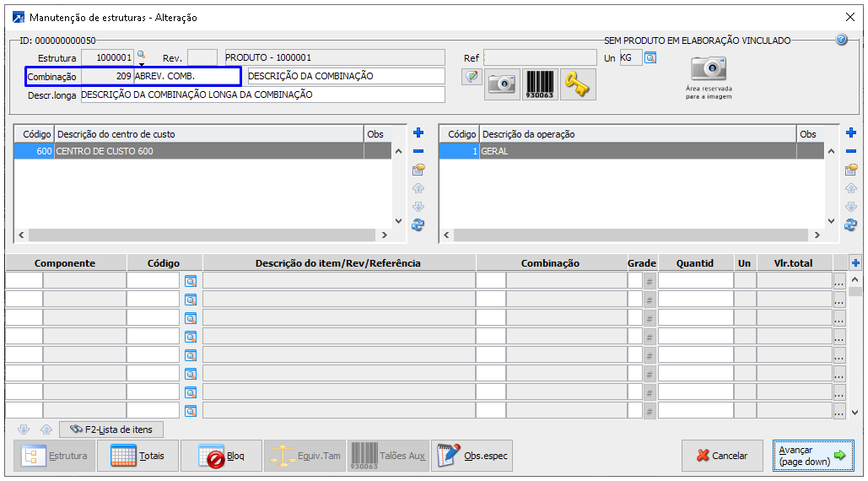Remove cost center with minus icon
Screen dimensions: 868x481
click(418, 151)
